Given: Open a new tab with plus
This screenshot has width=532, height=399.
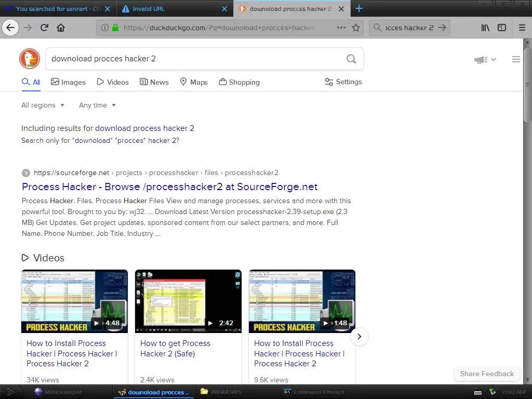Looking at the screenshot, I should 358,8.
